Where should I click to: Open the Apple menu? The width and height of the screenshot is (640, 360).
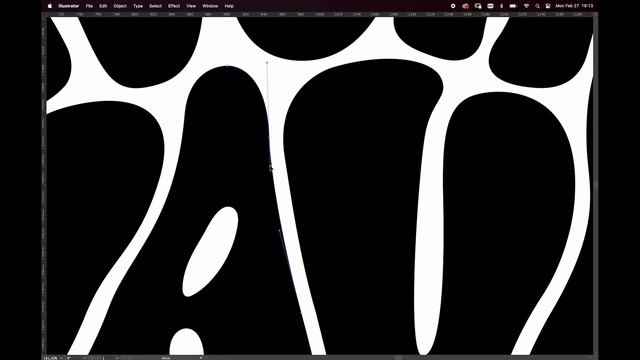tap(50, 6)
